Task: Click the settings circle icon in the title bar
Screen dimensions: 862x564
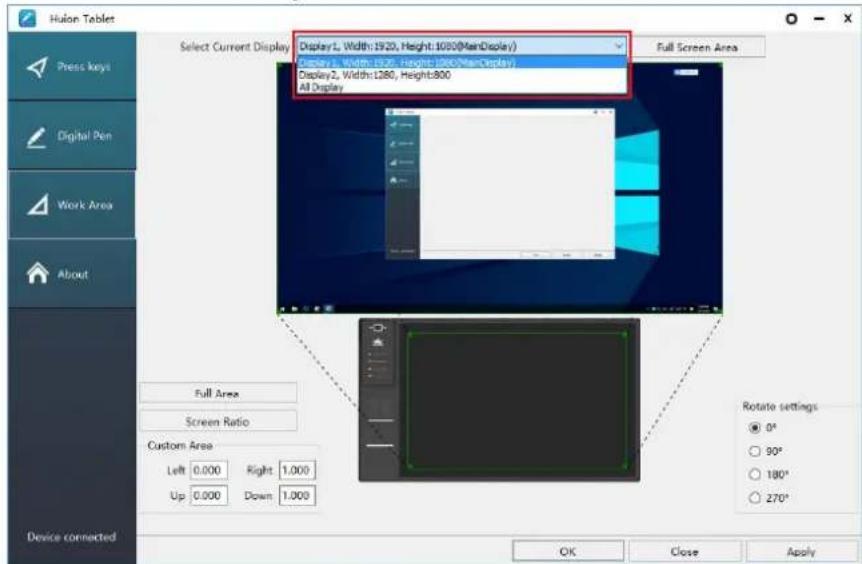Action: tap(791, 19)
